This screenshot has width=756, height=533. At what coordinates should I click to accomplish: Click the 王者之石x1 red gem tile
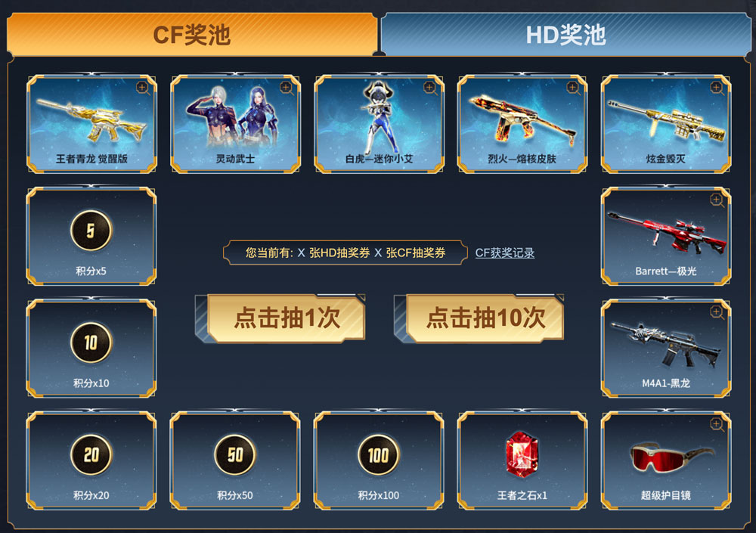click(522, 460)
